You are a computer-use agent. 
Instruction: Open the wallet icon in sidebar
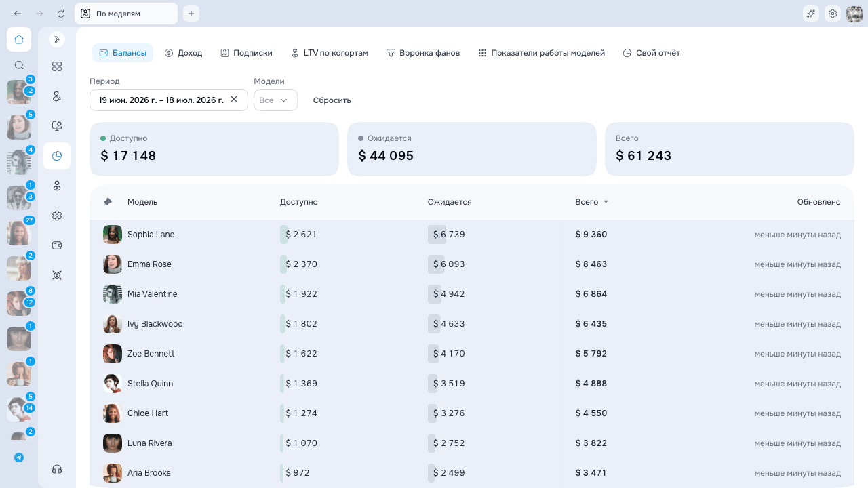pos(57,245)
